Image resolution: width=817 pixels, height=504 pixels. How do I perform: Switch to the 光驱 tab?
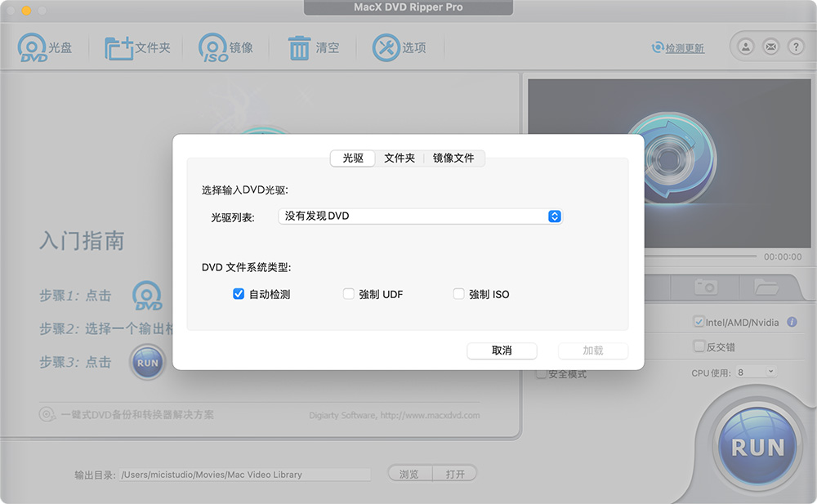[x=353, y=158]
